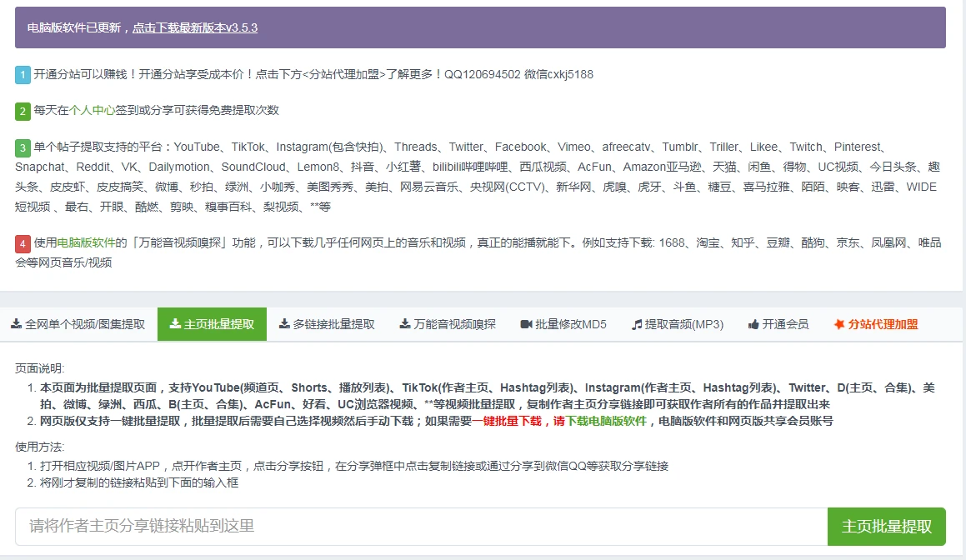This screenshot has height=560, width=966.
Task: Click the 页面说明 heading text
Action: tap(39, 368)
